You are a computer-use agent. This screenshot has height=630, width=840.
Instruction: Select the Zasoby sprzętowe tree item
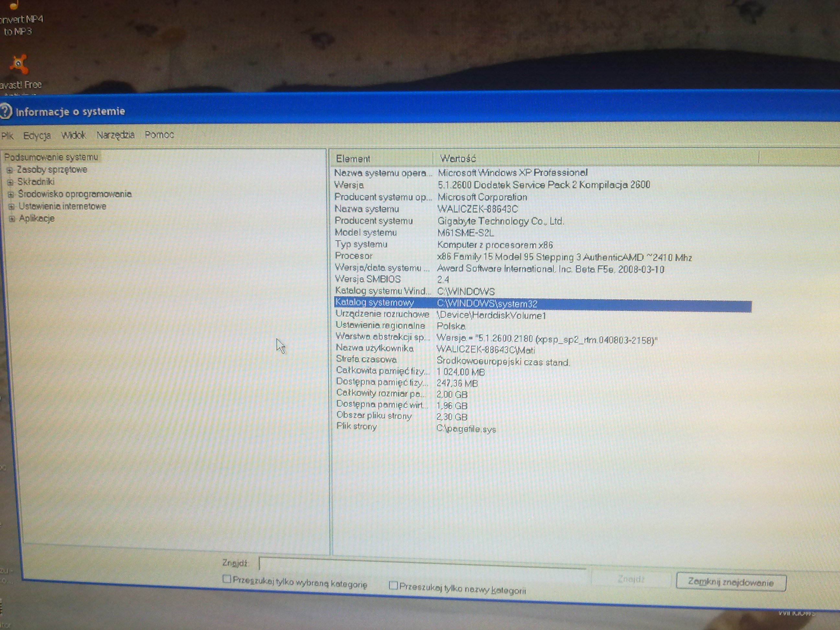pyautogui.click(x=52, y=170)
